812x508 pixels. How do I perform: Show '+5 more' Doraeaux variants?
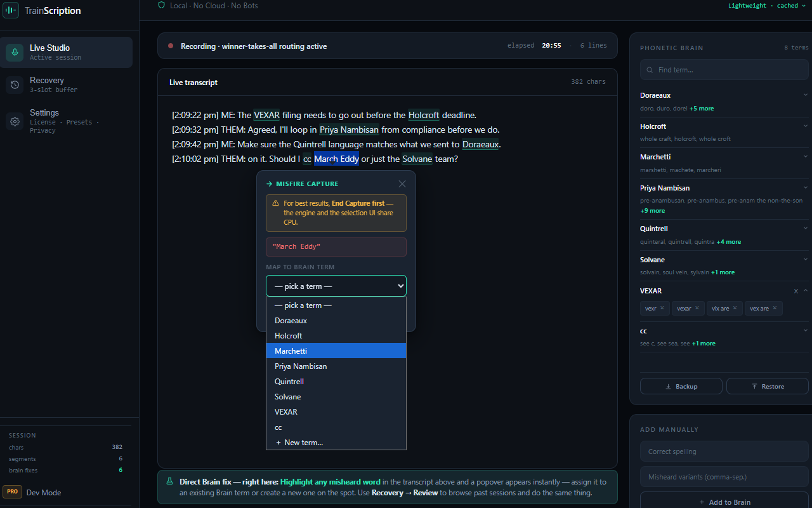pyautogui.click(x=702, y=109)
